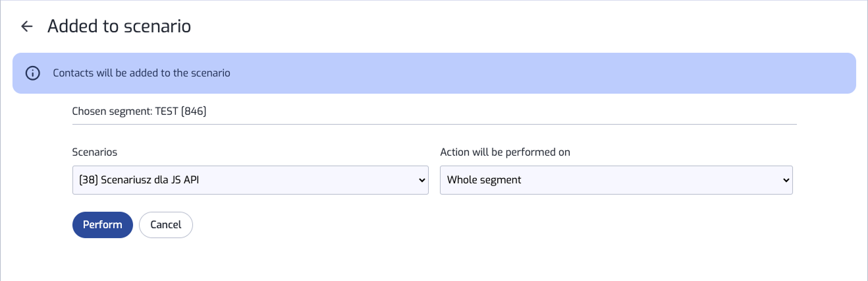Click the Chosen segment: TEST (846) text
This screenshot has height=281, width=868.
click(140, 112)
